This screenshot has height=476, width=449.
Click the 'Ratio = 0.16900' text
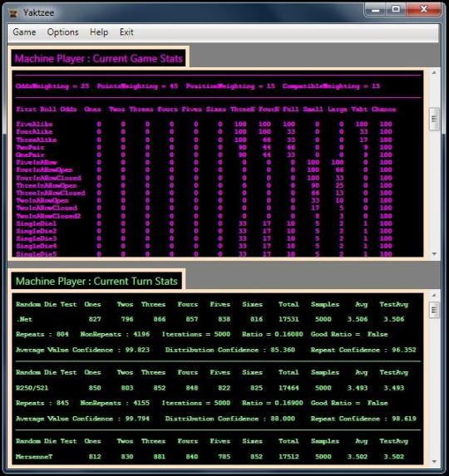[x=273, y=403]
